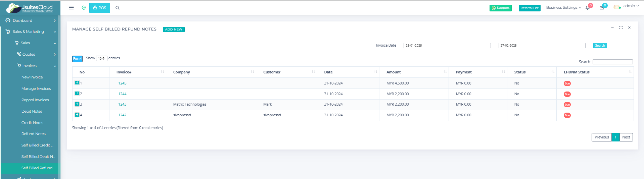Open Credit Notes in the sidebar
This screenshot has height=179, width=644.
(32, 123)
